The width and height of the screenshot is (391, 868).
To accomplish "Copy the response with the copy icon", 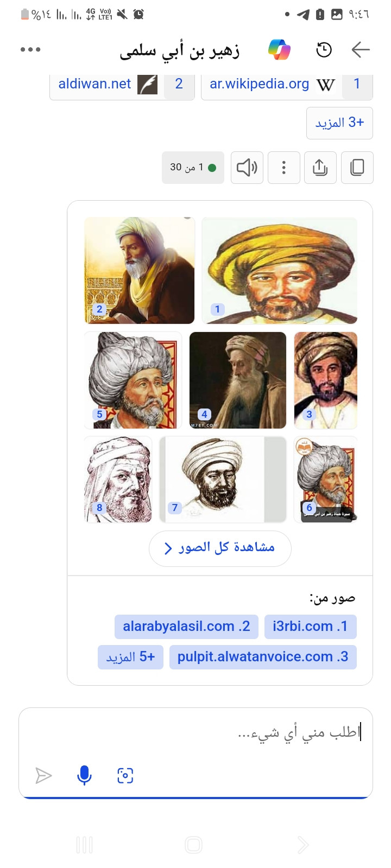I will tap(357, 168).
